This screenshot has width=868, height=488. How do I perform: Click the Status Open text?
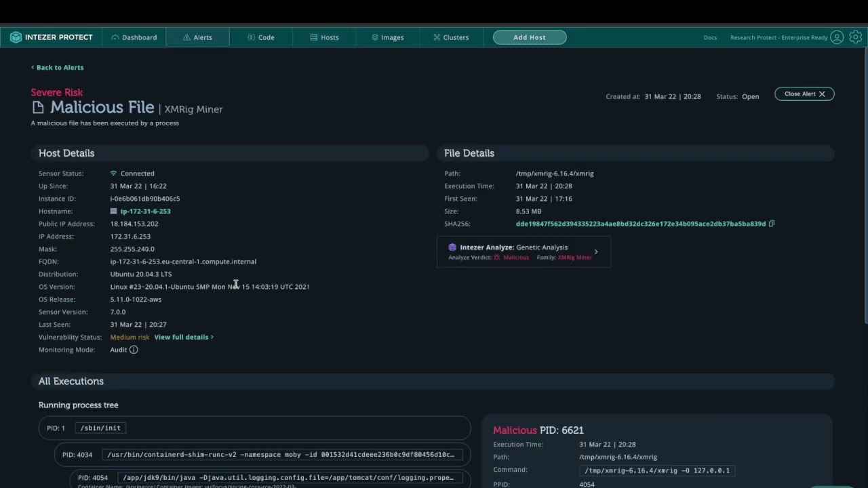coord(750,96)
